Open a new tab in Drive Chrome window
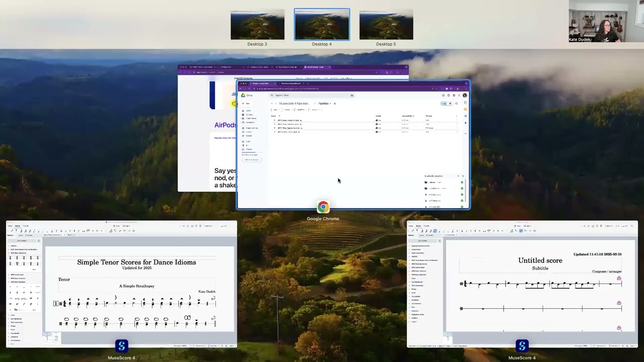The image size is (644, 362). (x=307, y=83)
